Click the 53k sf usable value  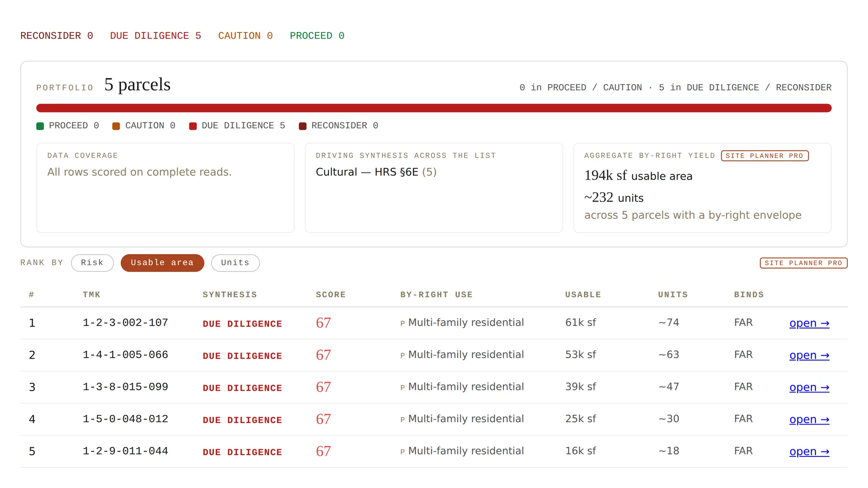[x=581, y=355]
